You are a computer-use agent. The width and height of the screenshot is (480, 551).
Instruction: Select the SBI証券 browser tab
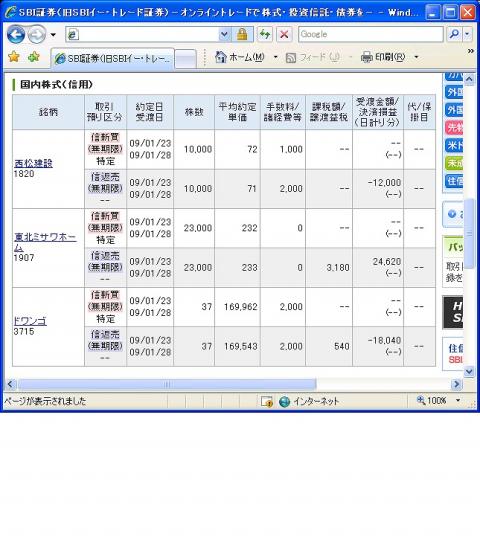click(x=112, y=58)
